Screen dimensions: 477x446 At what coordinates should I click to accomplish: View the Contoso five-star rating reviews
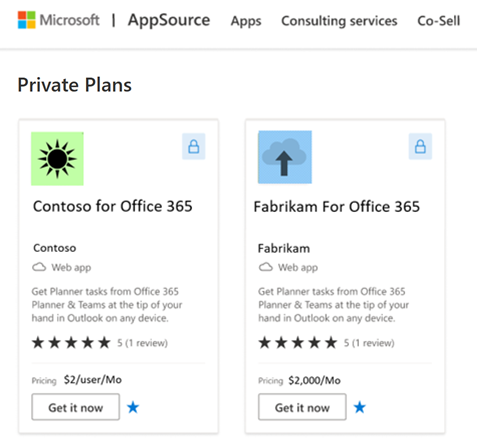pyautogui.click(x=100, y=343)
